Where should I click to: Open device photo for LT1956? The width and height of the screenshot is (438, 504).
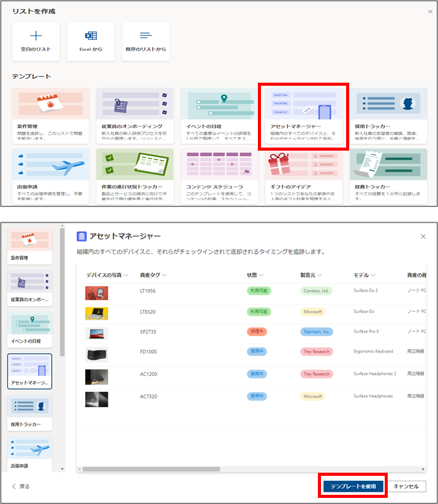[96, 293]
